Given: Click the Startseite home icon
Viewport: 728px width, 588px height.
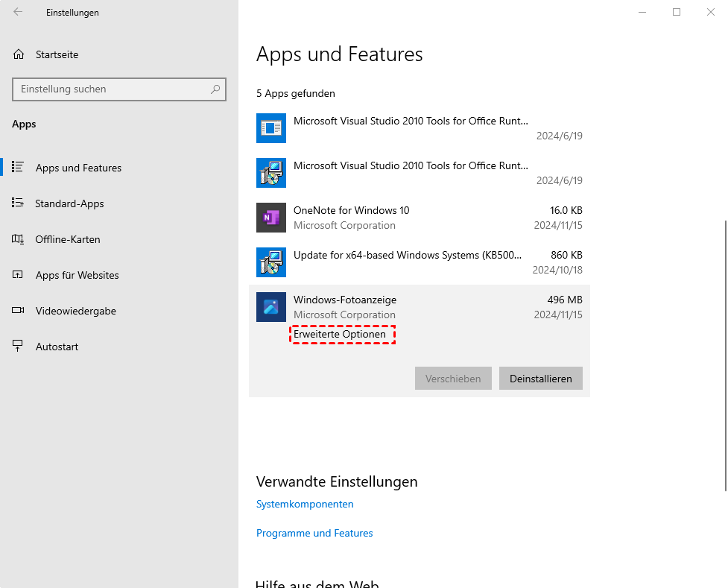Looking at the screenshot, I should [x=19, y=54].
